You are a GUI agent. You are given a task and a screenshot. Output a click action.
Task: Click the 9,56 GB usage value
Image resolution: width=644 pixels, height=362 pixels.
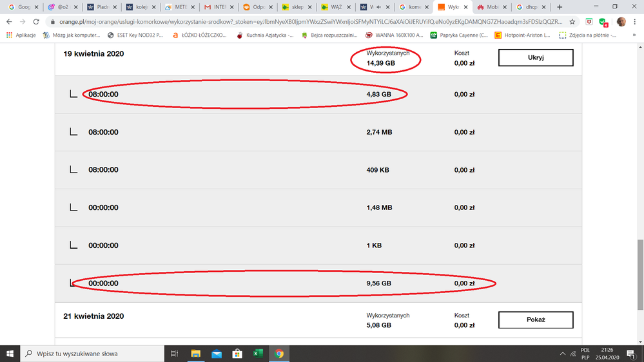378,283
